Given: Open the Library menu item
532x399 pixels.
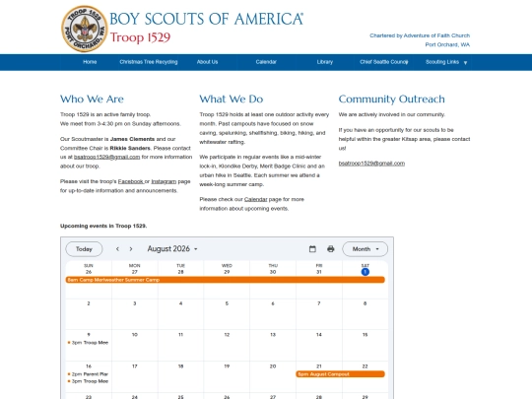Looking at the screenshot, I should (x=325, y=62).
